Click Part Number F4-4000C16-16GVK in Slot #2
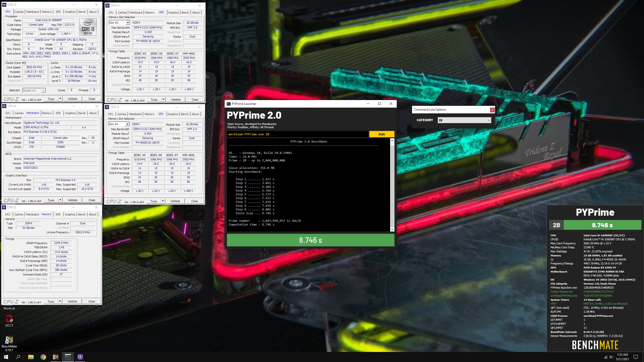Screen dimensions: 644x362 tap(148, 41)
